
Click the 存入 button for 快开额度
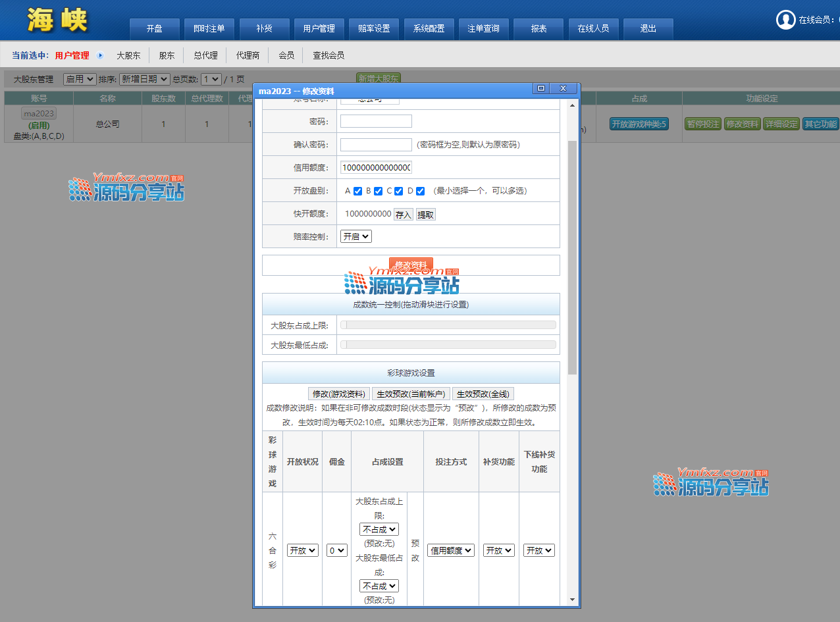(x=403, y=215)
